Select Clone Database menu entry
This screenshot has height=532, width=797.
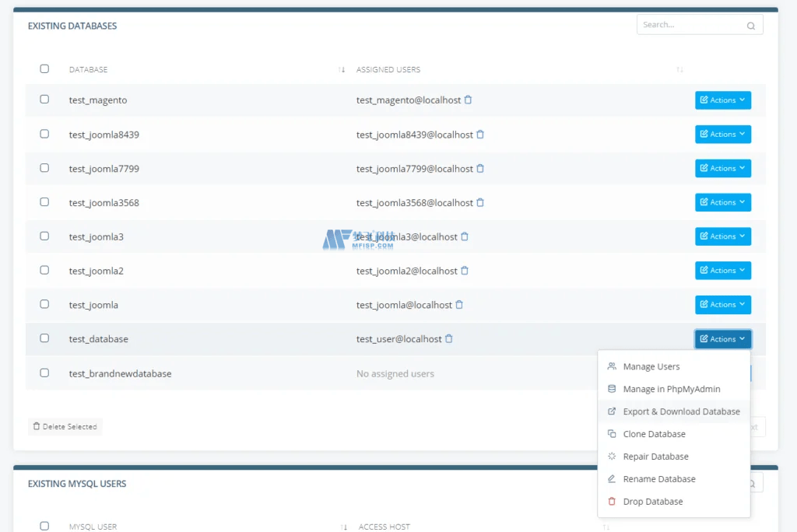[x=654, y=434]
